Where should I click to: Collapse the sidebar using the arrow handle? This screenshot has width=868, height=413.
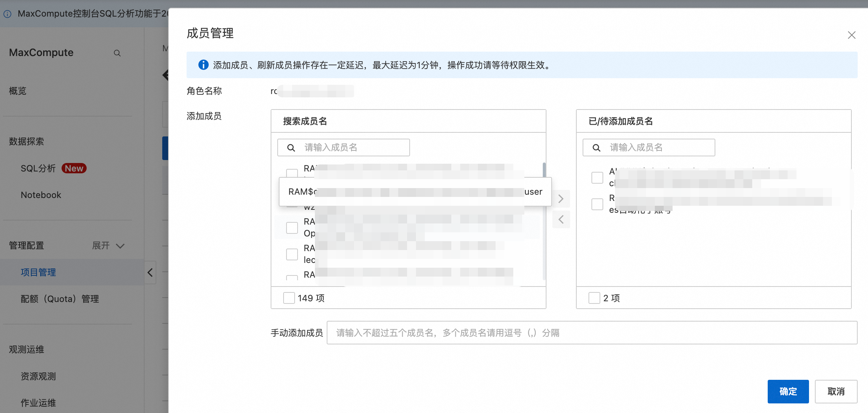(x=150, y=273)
